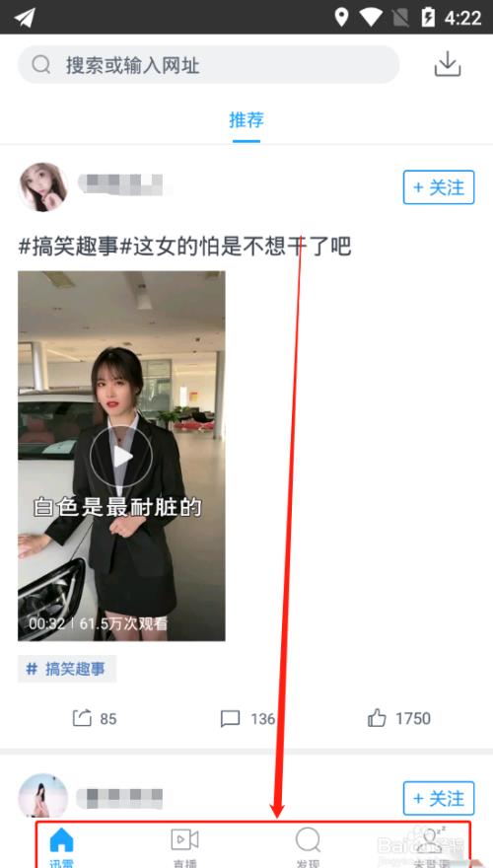Select the 推荐 tab
The width and height of the screenshot is (493, 868).
click(x=246, y=120)
